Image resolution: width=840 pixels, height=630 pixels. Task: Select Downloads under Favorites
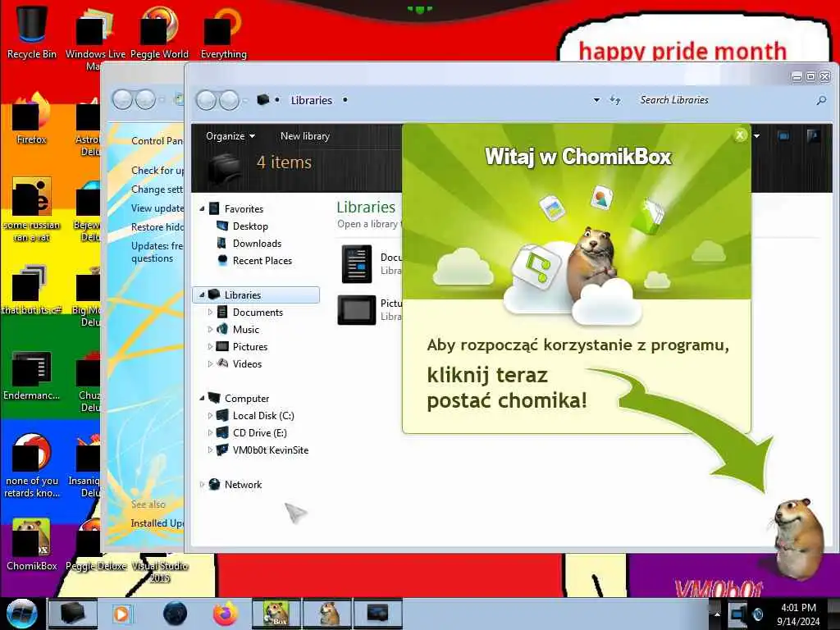tap(257, 243)
